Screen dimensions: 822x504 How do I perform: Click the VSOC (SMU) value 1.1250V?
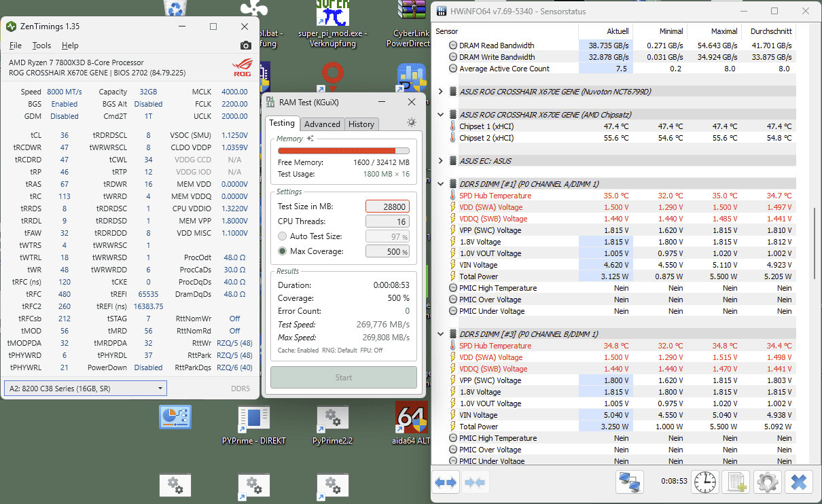point(233,135)
